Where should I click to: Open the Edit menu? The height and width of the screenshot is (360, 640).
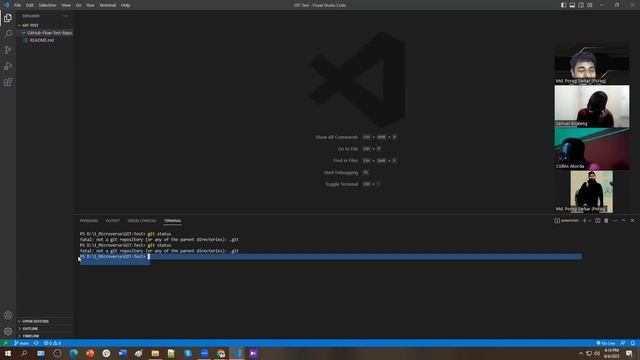[x=30, y=5]
